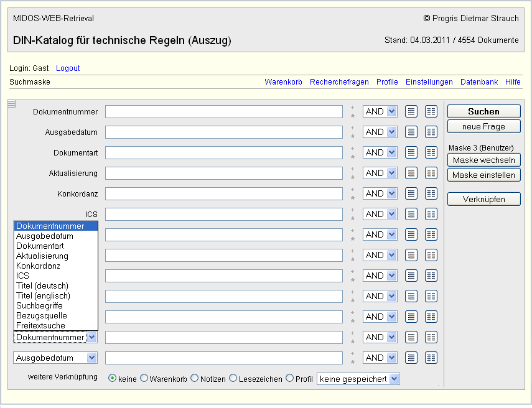The height and width of the screenshot is (408, 532).
Task: Open the Einstellungen link in the top navigation
Action: click(x=429, y=82)
